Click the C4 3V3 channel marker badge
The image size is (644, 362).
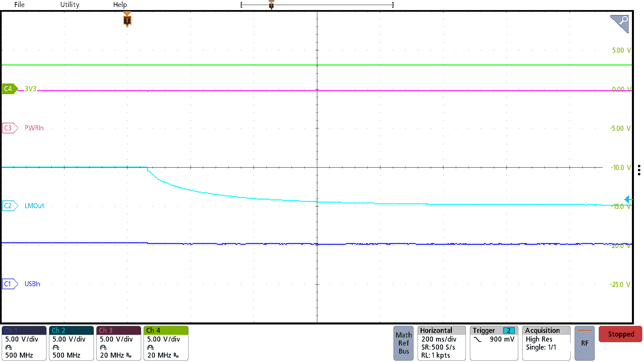point(9,89)
